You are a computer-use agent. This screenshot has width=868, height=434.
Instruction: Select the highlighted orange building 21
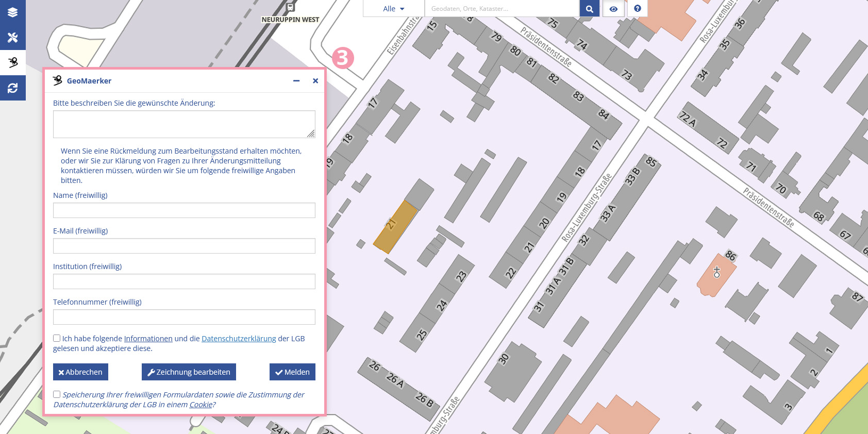tap(395, 227)
